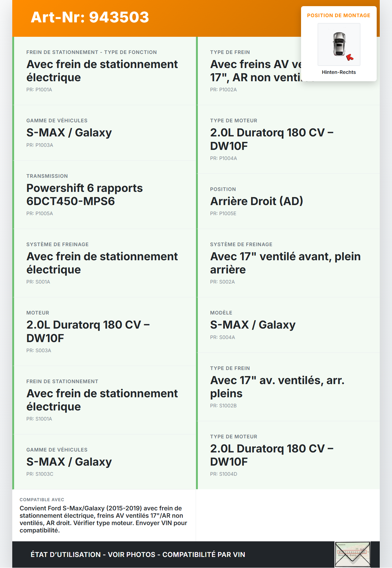Click PR code P1002A
Screen dimensions: 392x568
[x=223, y=90]
